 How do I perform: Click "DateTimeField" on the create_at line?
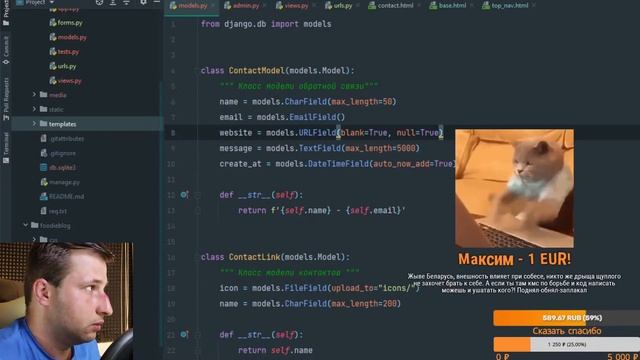(x=338, y=164)
